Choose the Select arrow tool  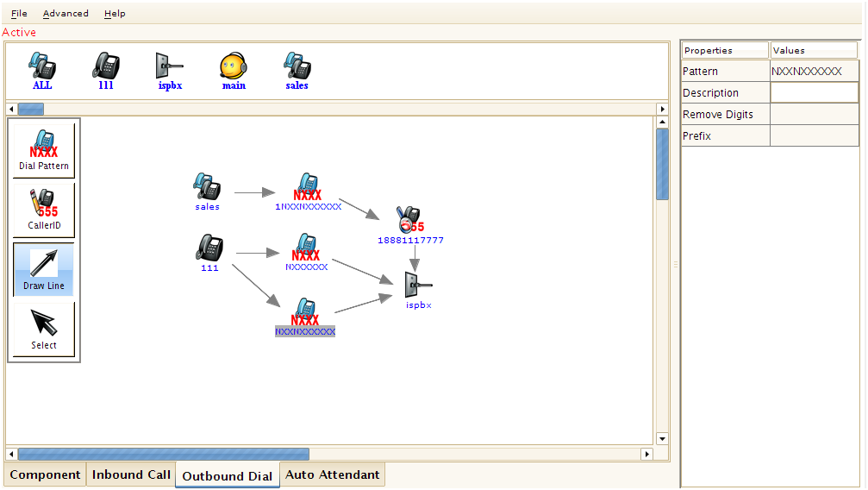pos(43,329)
